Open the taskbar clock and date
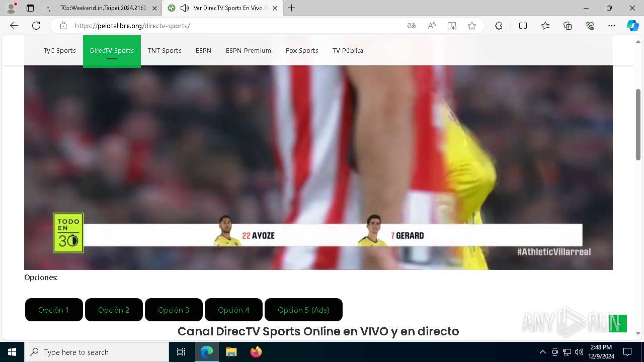Screen dimensions: 644x362 click(601, 352)
